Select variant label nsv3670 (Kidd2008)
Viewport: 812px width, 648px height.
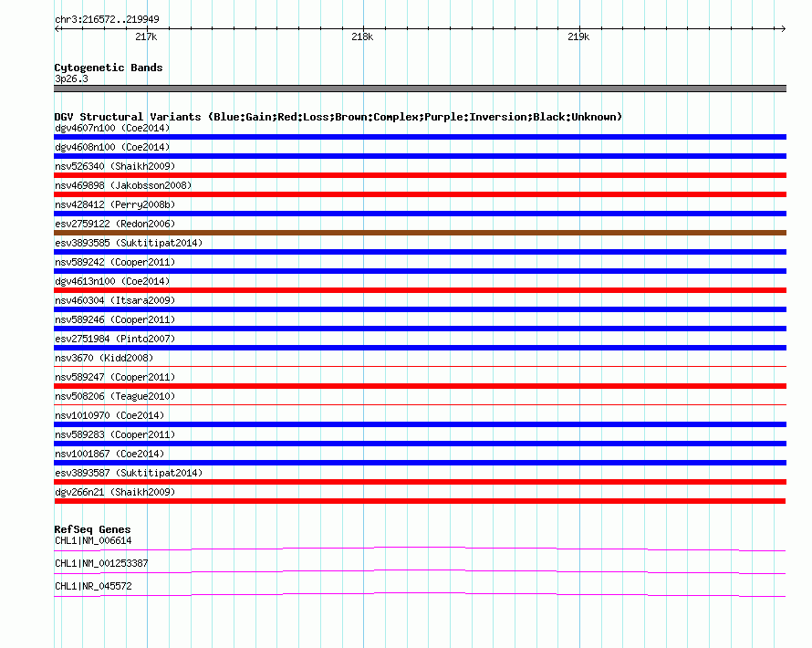pos(104,358)
